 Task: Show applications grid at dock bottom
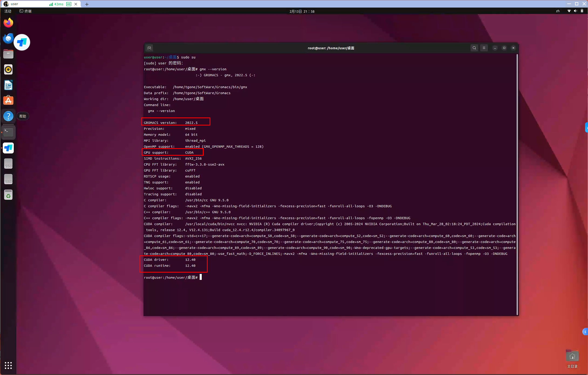(8, 365)
